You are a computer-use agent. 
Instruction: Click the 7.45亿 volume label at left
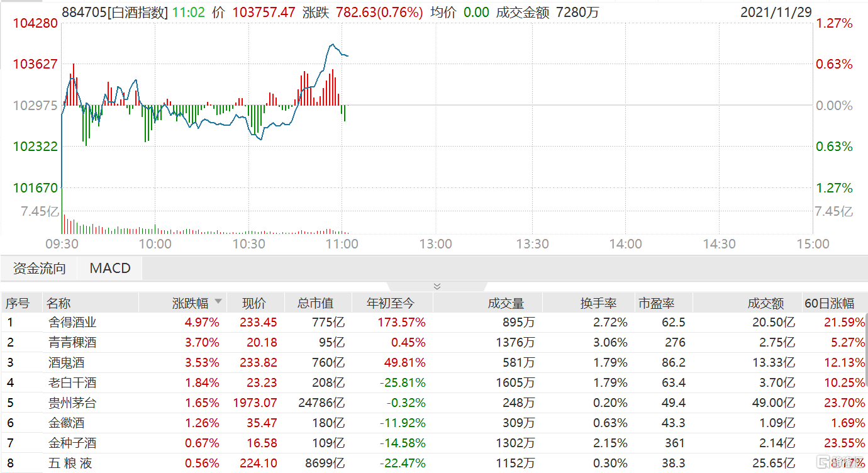click(40, 211)
